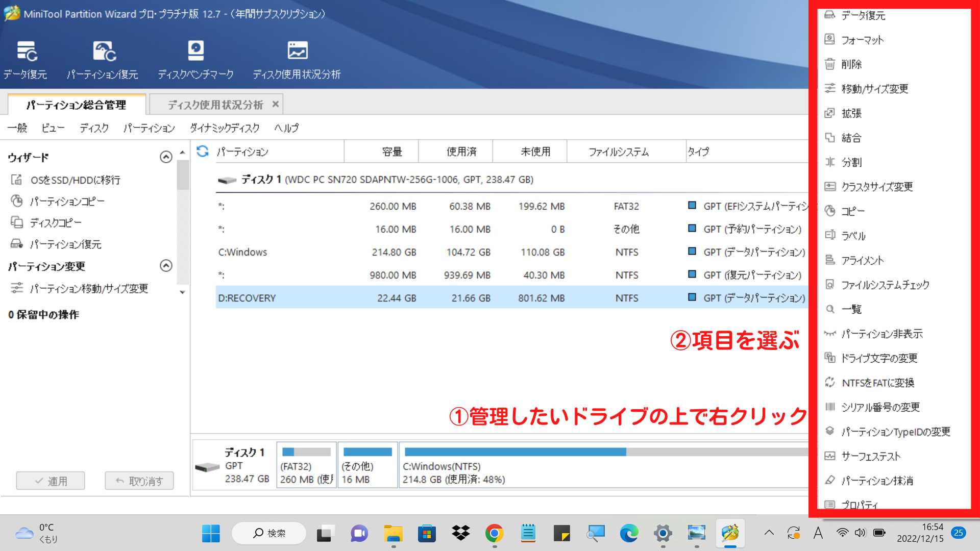
Task: Collapse the パーティション変更 section chevron
Action: (166, 266)
